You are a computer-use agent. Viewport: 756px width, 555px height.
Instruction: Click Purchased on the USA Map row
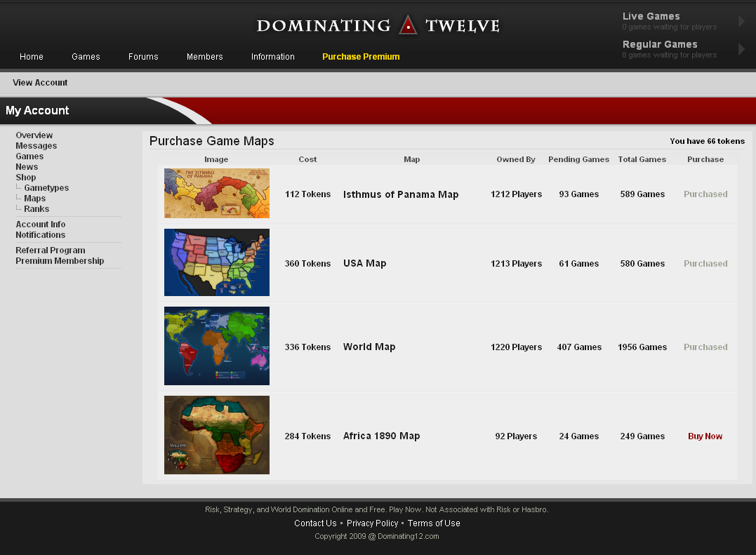click(x=705, y=264)
